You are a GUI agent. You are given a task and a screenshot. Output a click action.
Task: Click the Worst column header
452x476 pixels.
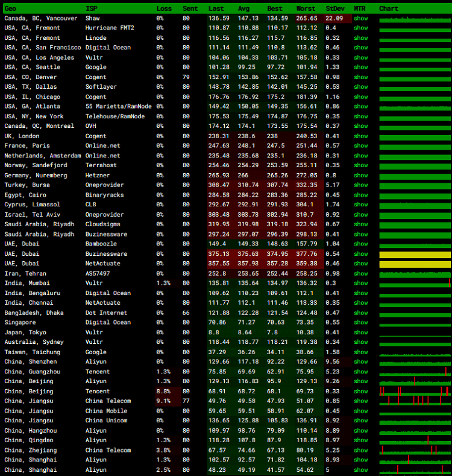coord(306,8)
